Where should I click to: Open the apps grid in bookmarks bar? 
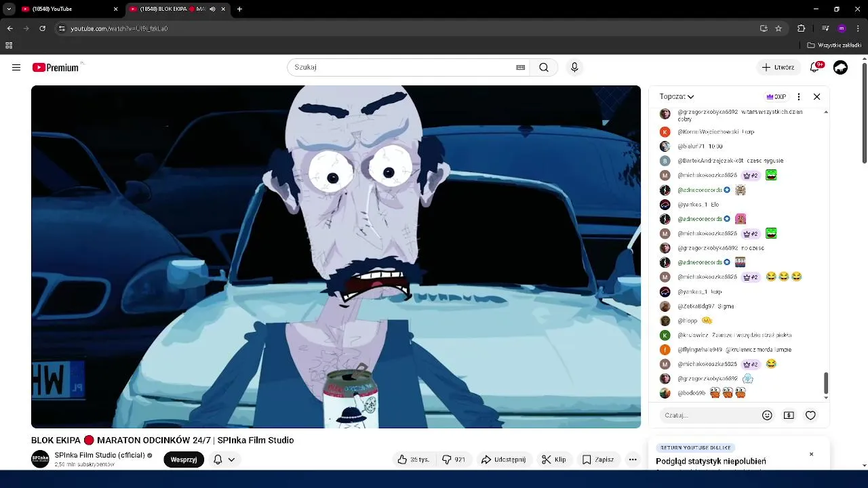click(x=9, y=45)
